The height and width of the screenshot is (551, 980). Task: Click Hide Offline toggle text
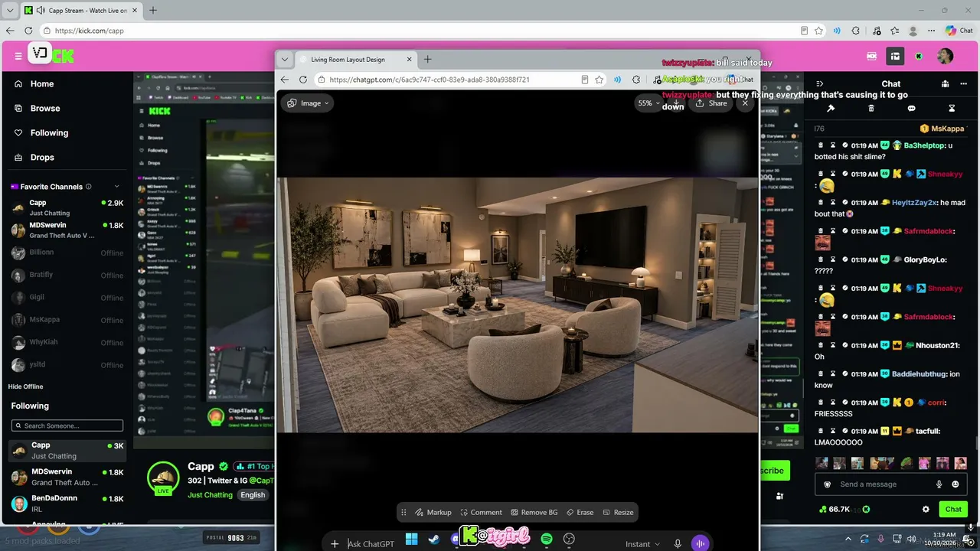click(x=25, y=386)
